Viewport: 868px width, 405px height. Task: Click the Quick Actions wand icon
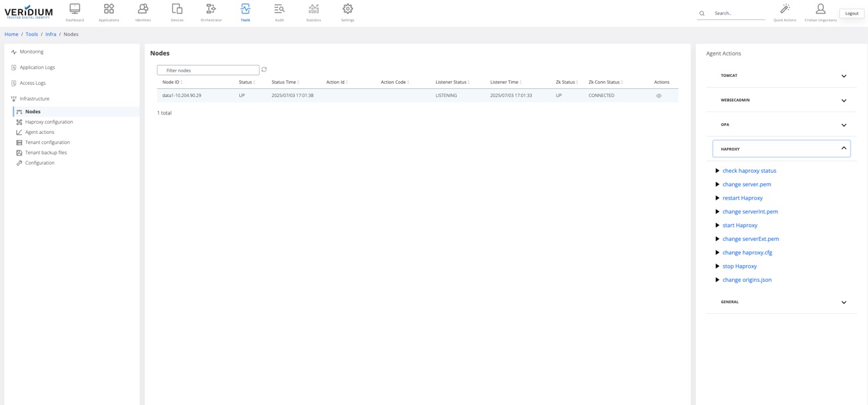coord(785,9)
